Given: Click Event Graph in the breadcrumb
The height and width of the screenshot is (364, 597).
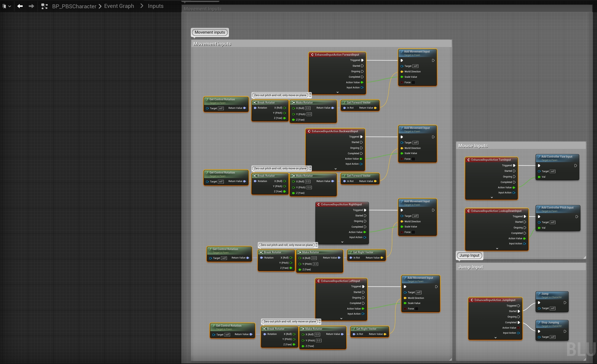Looking at the screenshot, I should (x=119, y=6).
